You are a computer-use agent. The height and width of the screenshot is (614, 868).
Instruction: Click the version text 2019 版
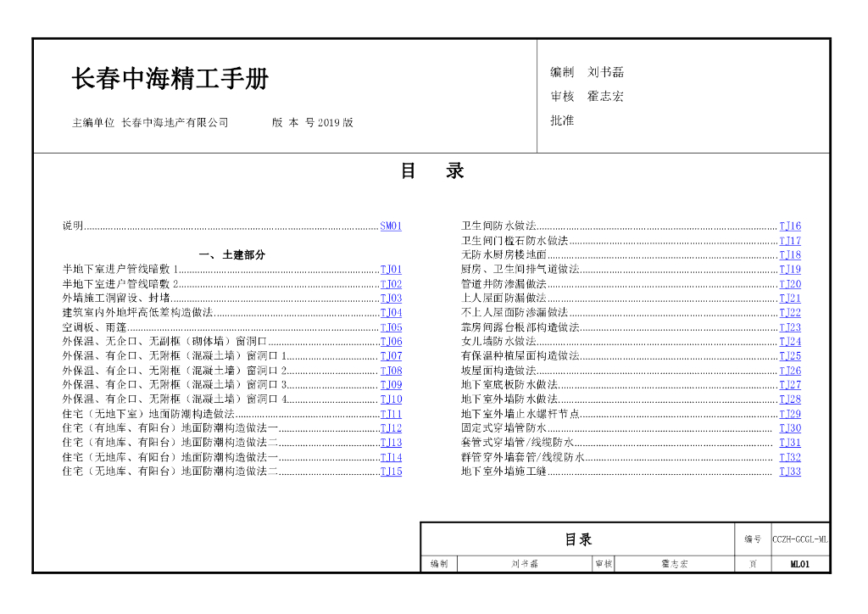[335, 122]
